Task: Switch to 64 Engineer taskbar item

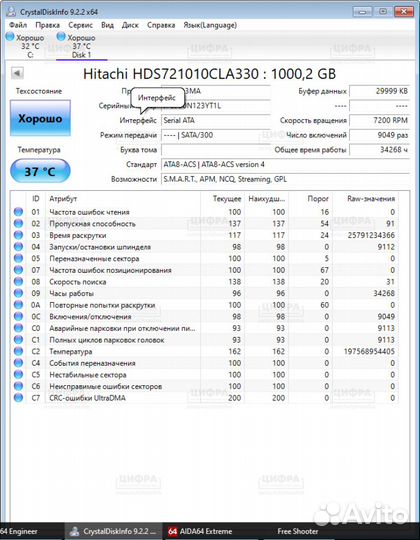Action: coord(31,531)
